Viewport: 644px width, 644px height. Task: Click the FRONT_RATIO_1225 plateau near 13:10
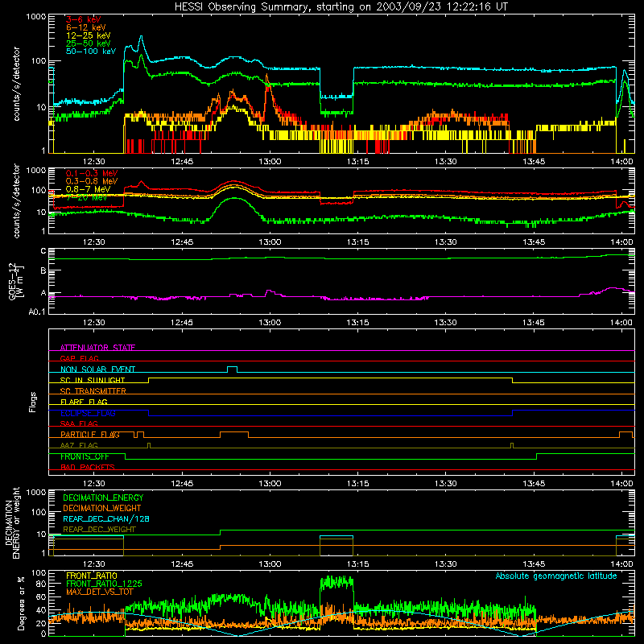click(x=336, y=581)
